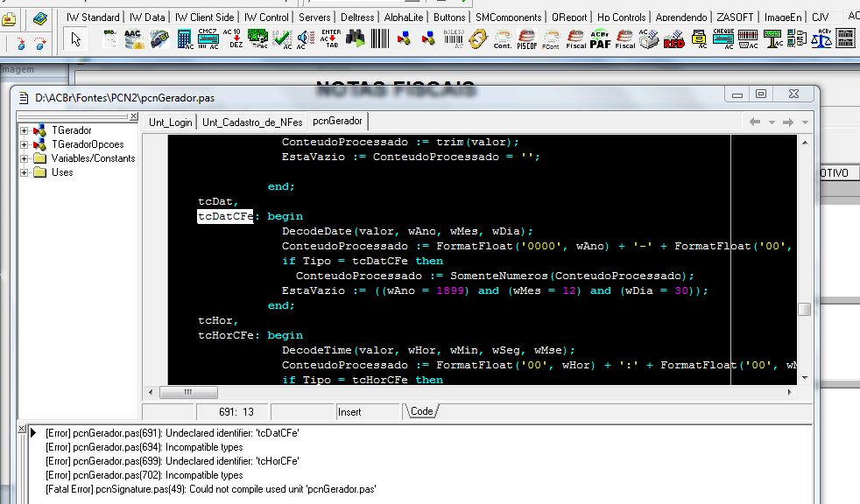Click the editor scroll-right arrow
Image resolution: width=860 pixels, height=504 pixels.
tap(789, 392)
